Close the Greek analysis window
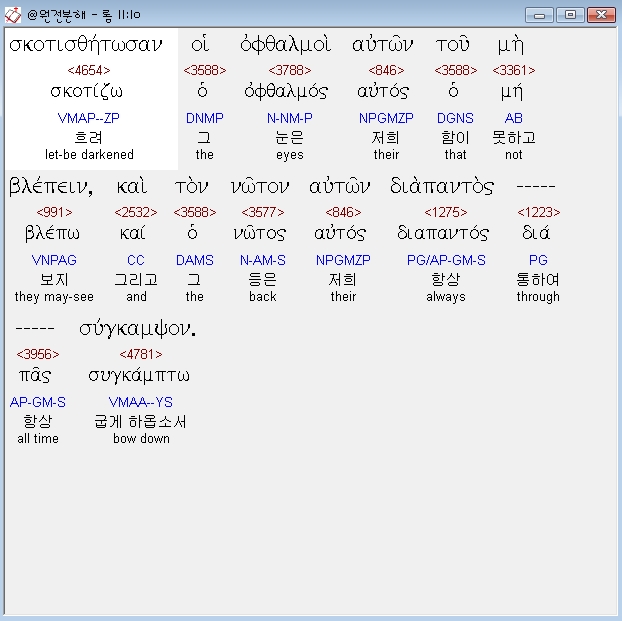The width and height of the screenshot is (622, 621). pyautogui.click(x=601, y=15)
